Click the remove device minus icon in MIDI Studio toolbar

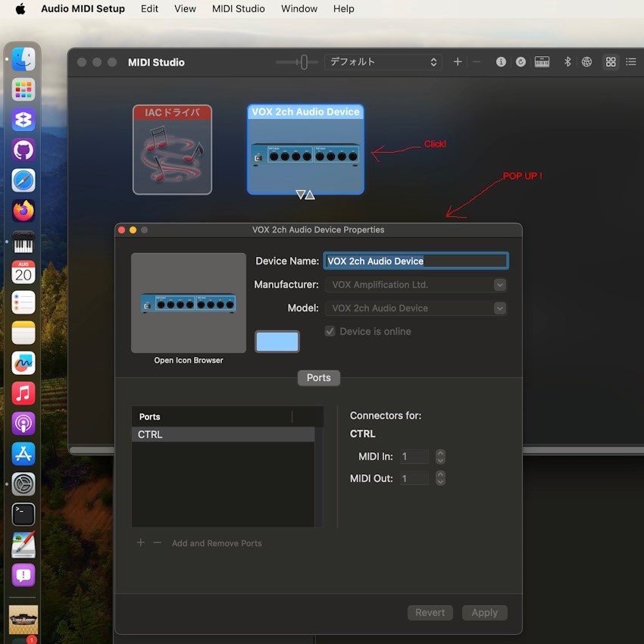click(x=477, y=62)
